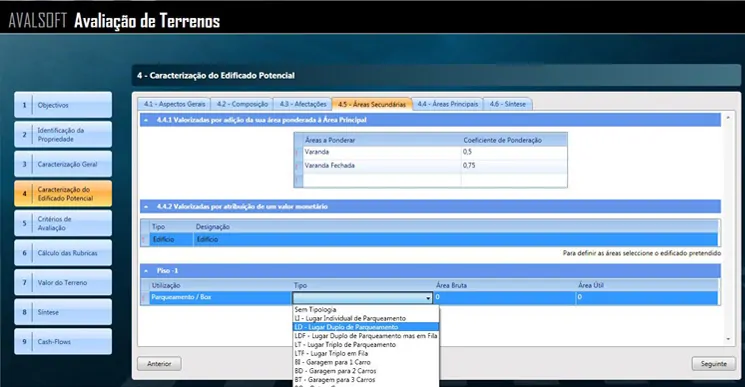Click the Varanda Fechada row selector handle
This screenshot has height=387, width=745.
pyautogui.click(x=298, y=166)
